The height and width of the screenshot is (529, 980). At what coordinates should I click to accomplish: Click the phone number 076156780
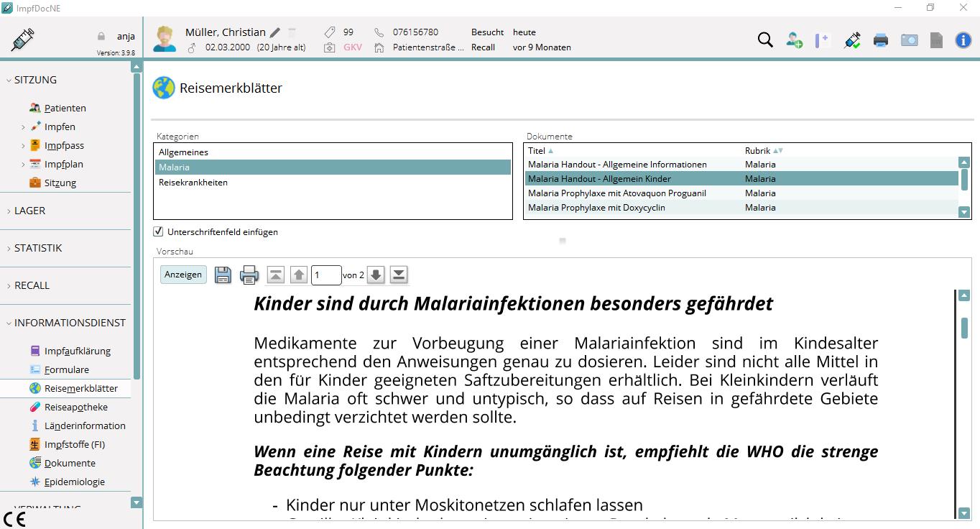[x=415, y=32]
